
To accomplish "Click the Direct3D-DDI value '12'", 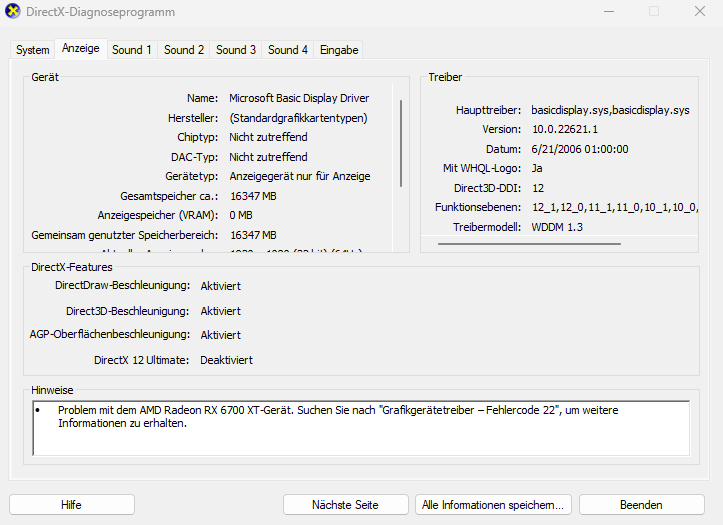I will point(538,188).
